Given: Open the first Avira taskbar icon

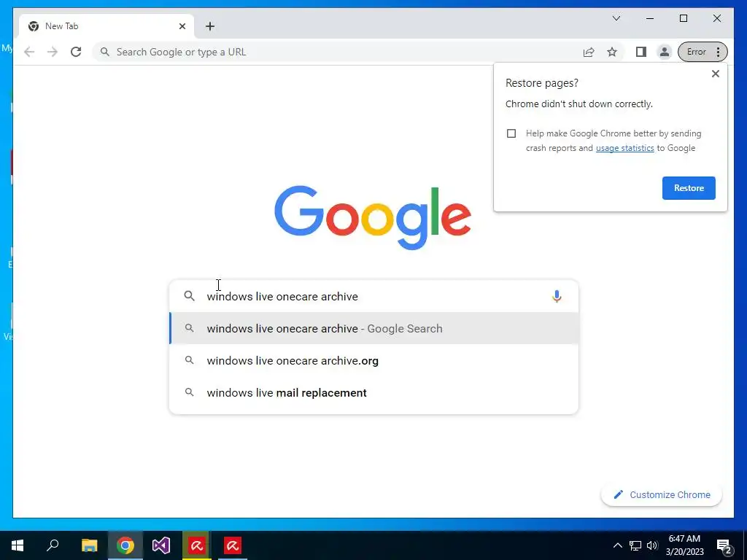Looking at the screenshot, I should pos(197,545).
